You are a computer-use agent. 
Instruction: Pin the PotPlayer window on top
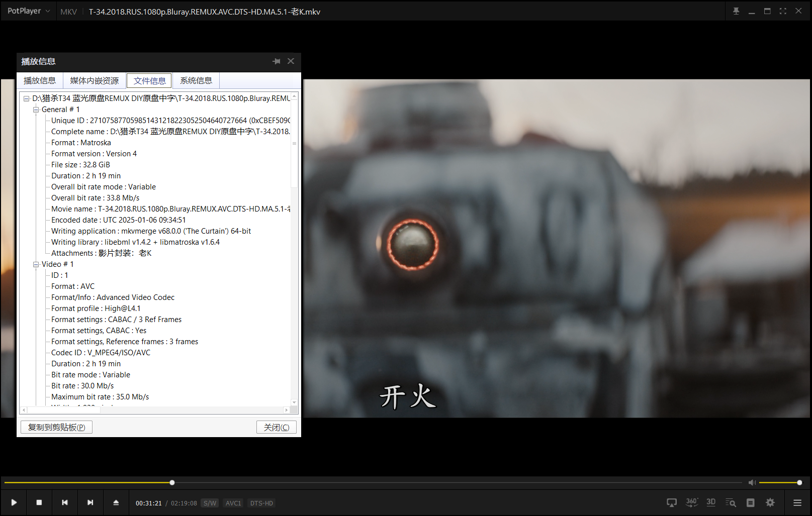click(x=736, y=11)
